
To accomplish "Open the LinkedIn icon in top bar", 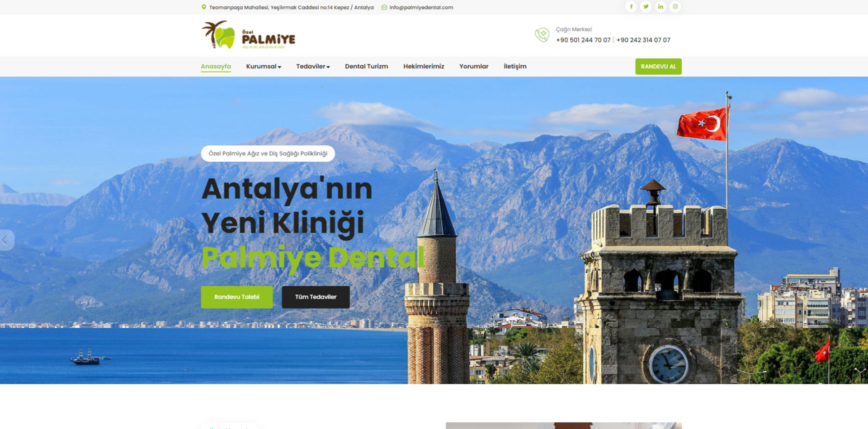I will (660, 7).
